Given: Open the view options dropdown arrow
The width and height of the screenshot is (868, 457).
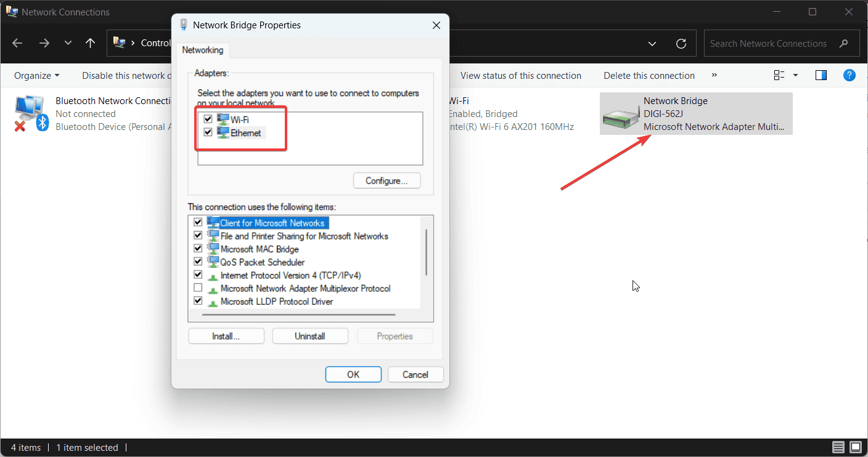Looking at the screenshot, I should click(x=795, y=75).
